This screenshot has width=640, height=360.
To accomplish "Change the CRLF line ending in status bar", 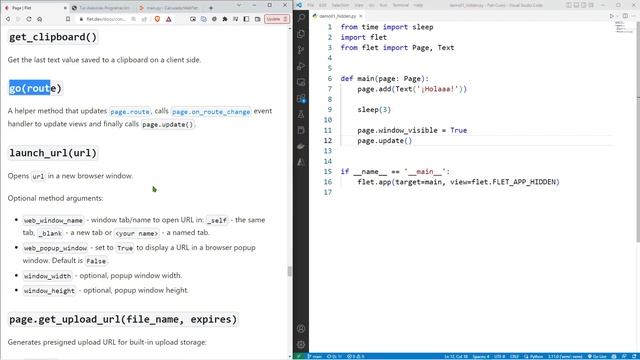I will pos(514,356).
